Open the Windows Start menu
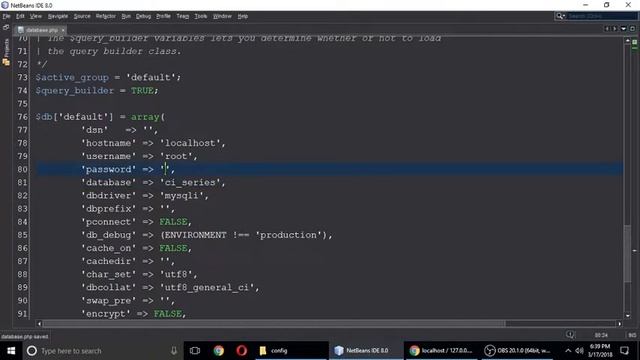This screenshot has height=360, width=640. [11, 351]
